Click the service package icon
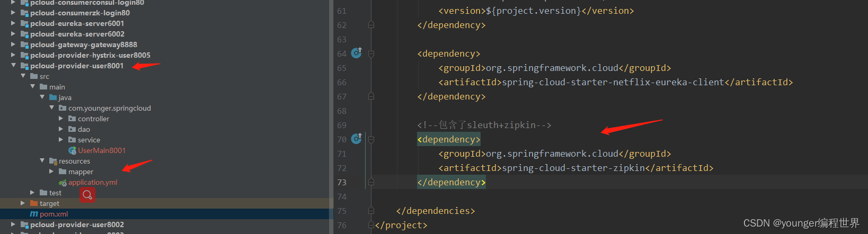Viewport: 868px width, 234px height. click(72, 140)
